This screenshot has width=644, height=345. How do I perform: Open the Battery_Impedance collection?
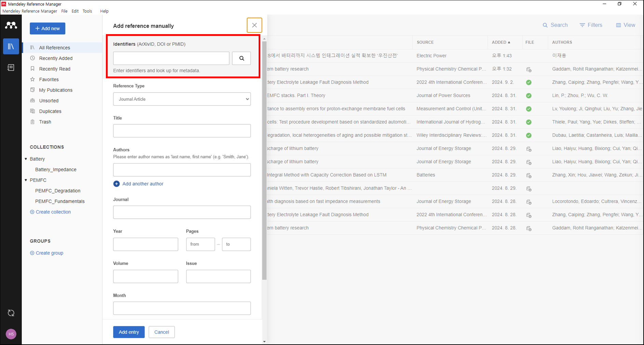point(56,169)
